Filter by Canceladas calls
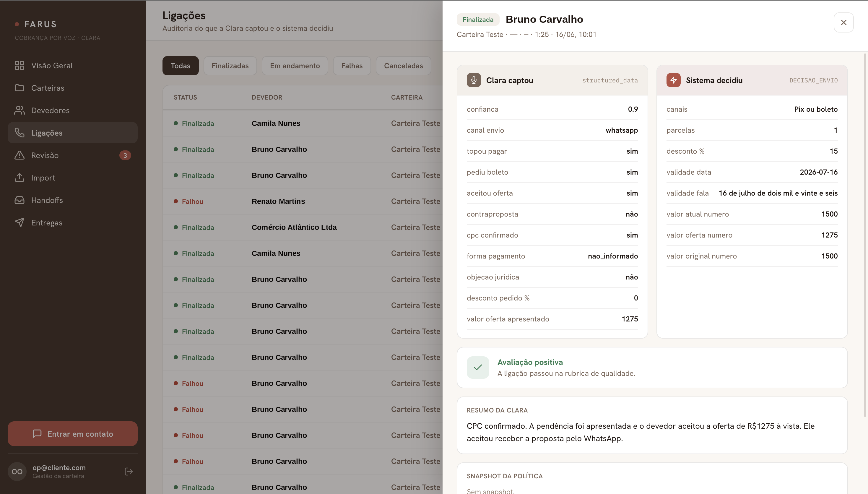Screen dimensions: 868x494 [403, 66]
